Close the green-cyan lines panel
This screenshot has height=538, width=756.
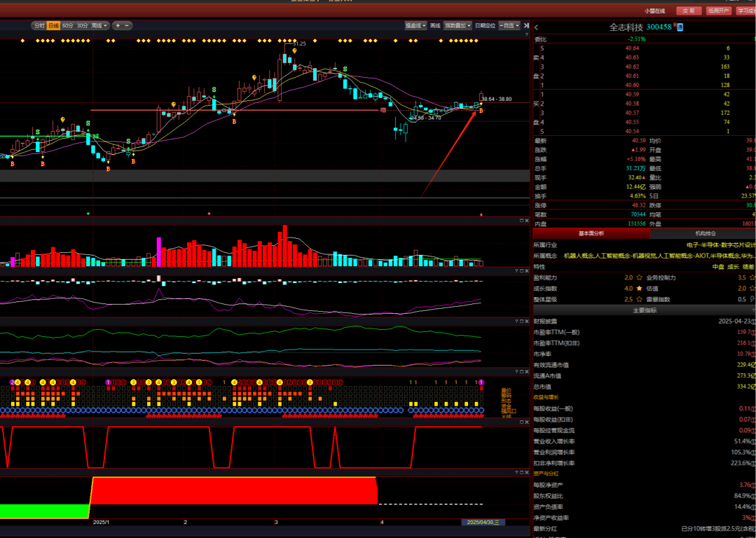[x=526, y=321]
